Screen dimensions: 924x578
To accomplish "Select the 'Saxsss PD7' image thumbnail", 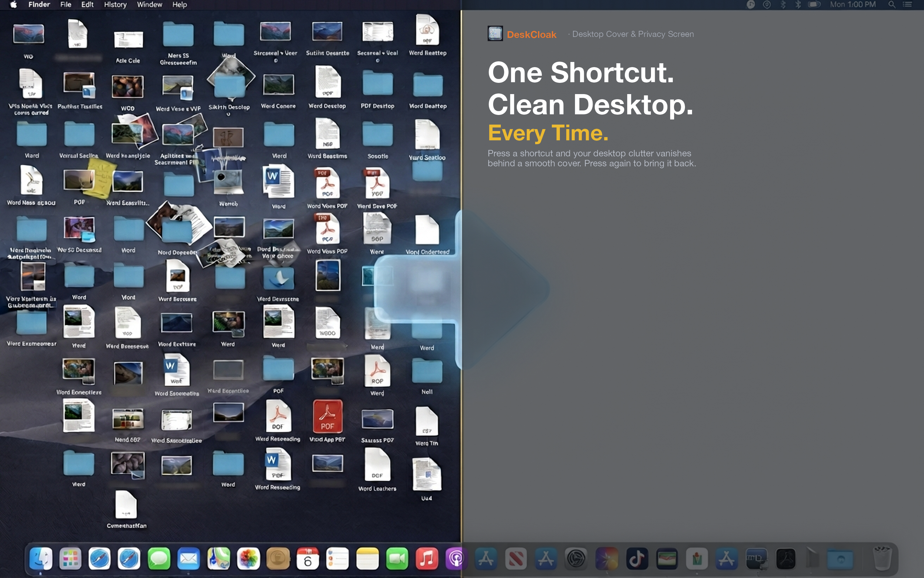I will click(377, 419).
